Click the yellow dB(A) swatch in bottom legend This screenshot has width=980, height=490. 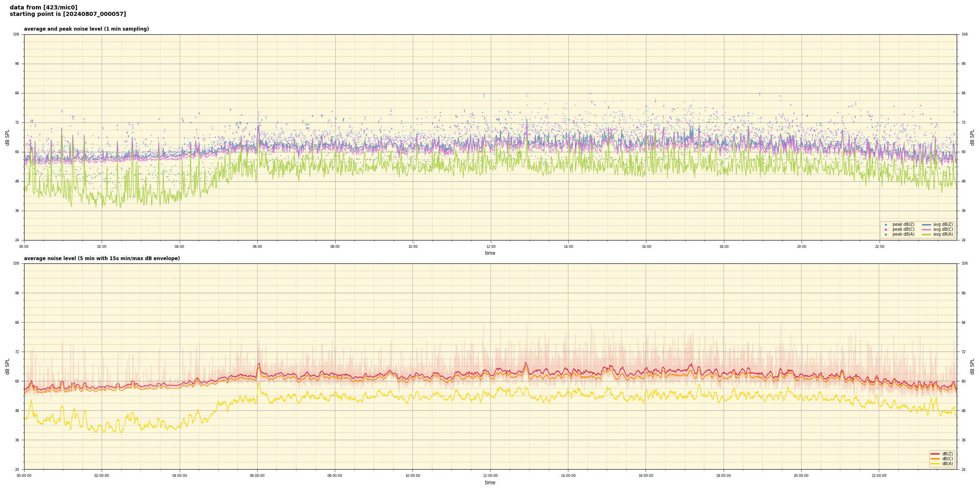click(935, 463)
